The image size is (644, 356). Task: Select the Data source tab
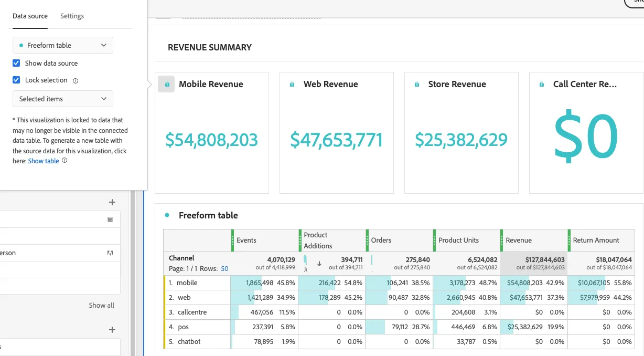click(x=30, y=16)
